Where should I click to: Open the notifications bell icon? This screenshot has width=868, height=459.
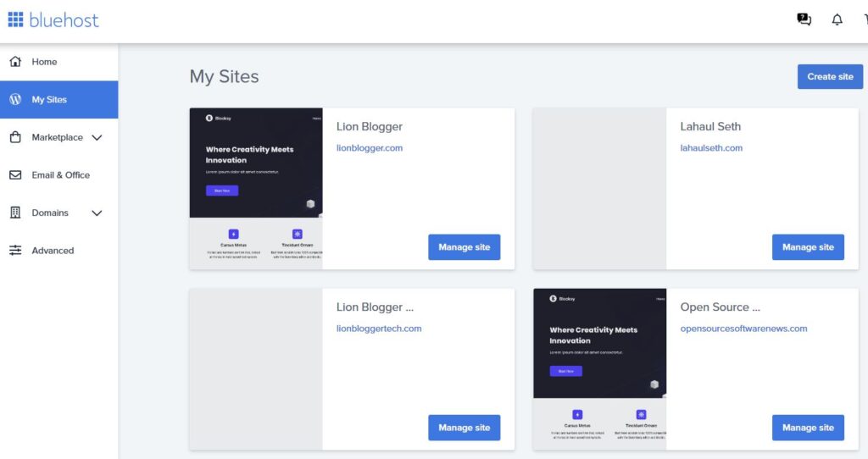[x=837, y=19]
